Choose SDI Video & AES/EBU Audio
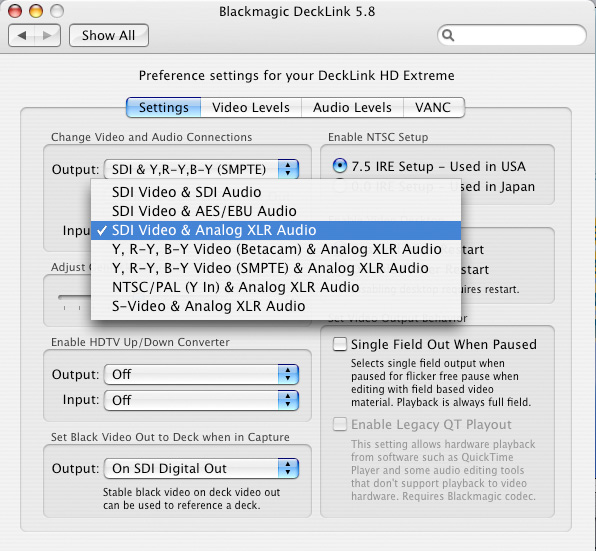 pos(276,211)
